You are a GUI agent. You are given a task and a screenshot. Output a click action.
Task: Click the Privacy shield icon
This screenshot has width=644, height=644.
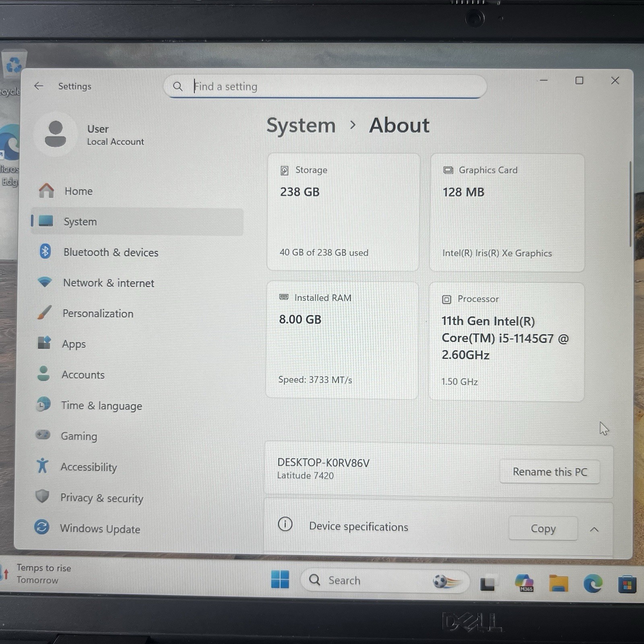click(x=42, y=496)
